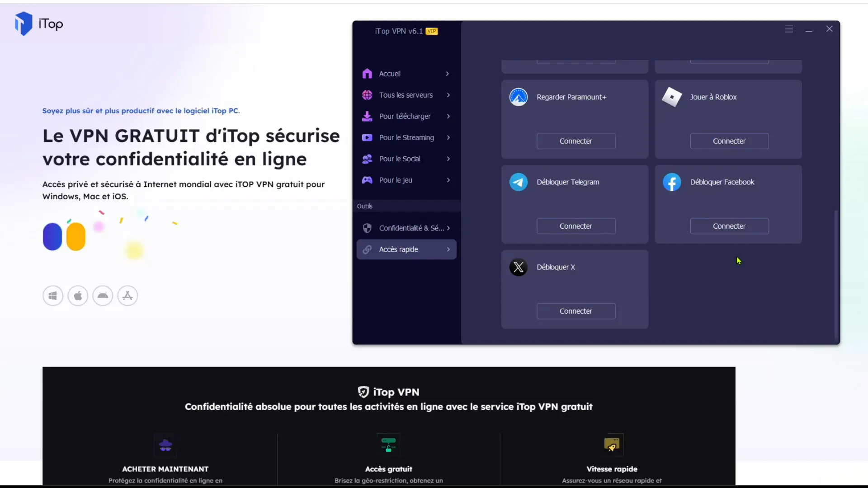Click the iTop VPN shield icon
The width and height of the screenshot is (868, 488).
coord(362,391)
